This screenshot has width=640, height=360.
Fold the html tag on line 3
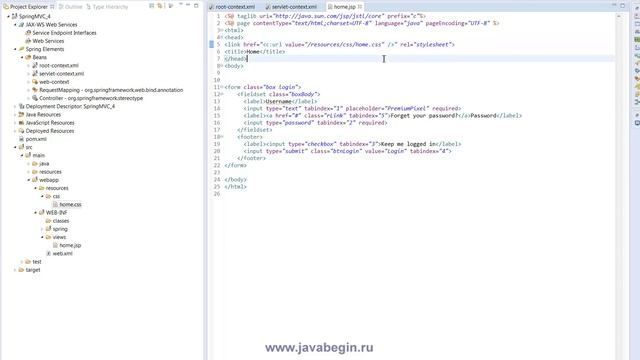click(x=221, y=30)
